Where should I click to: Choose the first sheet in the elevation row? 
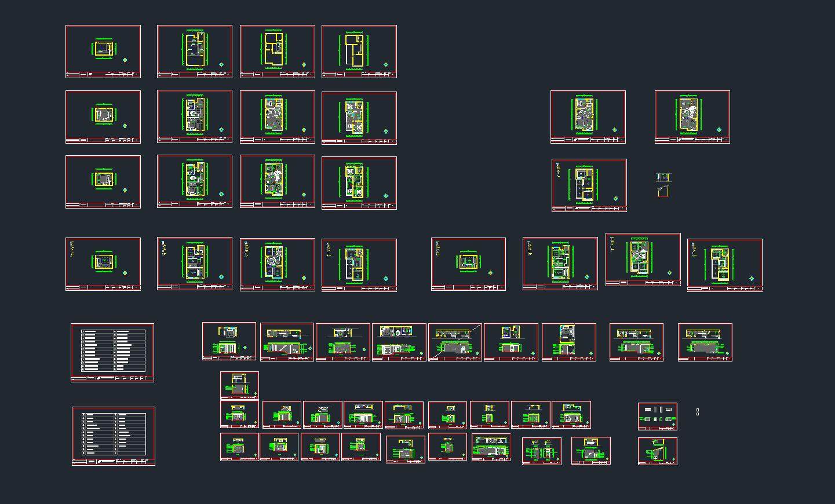pos(229,341)
